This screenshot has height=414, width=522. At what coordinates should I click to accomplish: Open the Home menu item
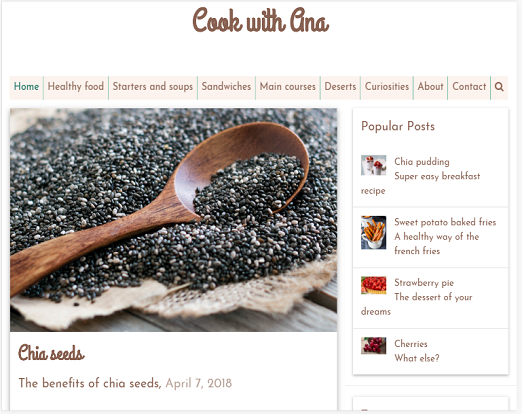[x=26, y=87]
